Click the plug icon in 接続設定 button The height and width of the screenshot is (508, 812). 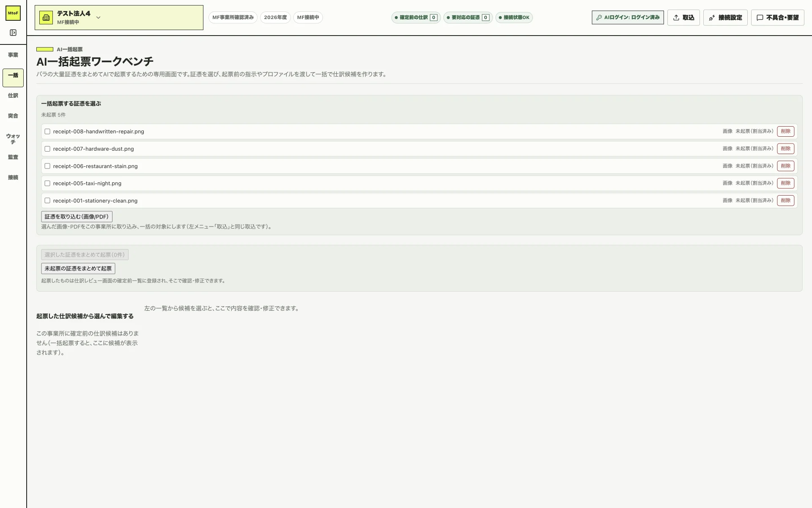(712, 17)
